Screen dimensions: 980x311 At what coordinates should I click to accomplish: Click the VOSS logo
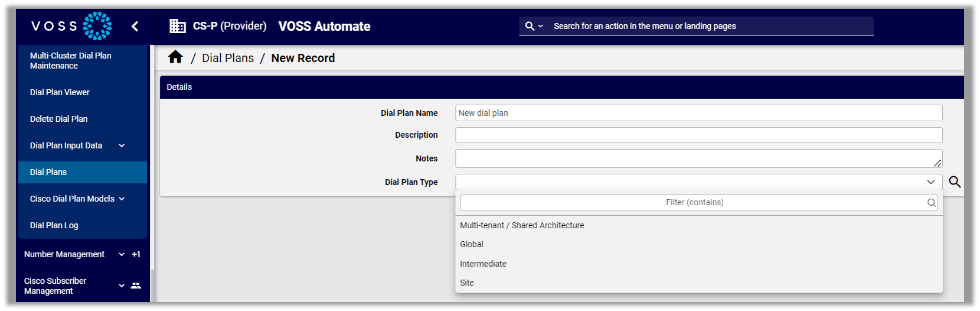click(71, 26)
